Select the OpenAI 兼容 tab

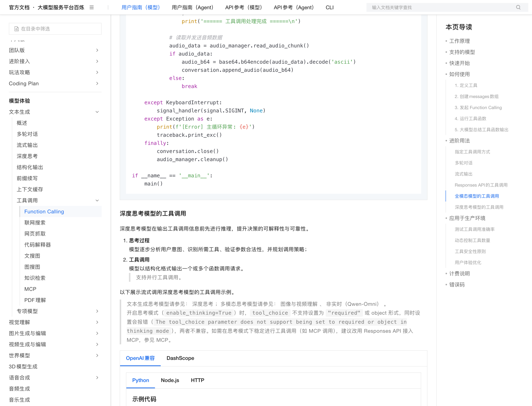140,358
